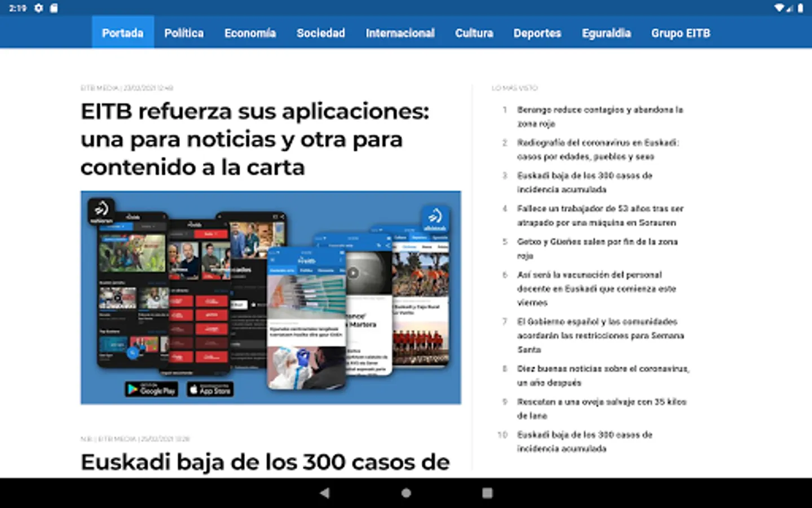Tap the Wi-Fi status bar icon
Viewport: 812px width, 508px height.
pos(779,8)
